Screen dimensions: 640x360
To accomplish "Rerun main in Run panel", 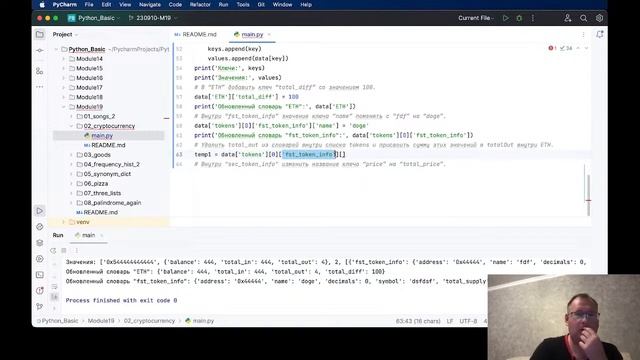I will click(53, 250).
